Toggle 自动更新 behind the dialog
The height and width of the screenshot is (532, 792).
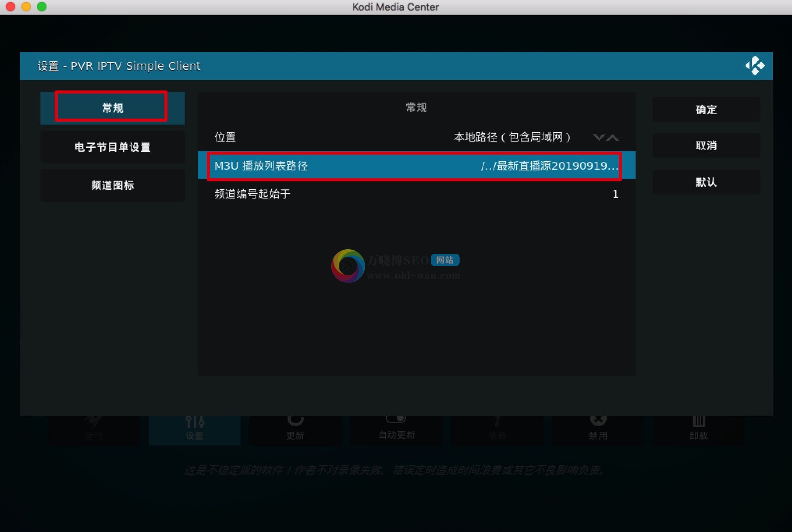coord(396,431)
